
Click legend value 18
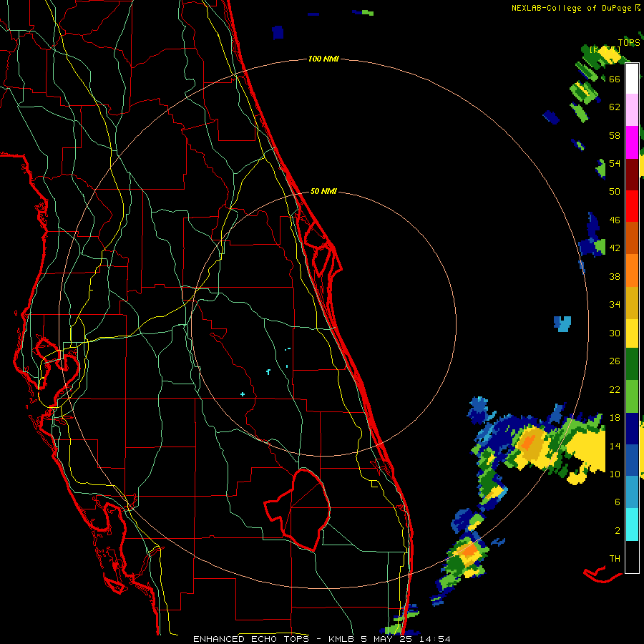(615, 418)
